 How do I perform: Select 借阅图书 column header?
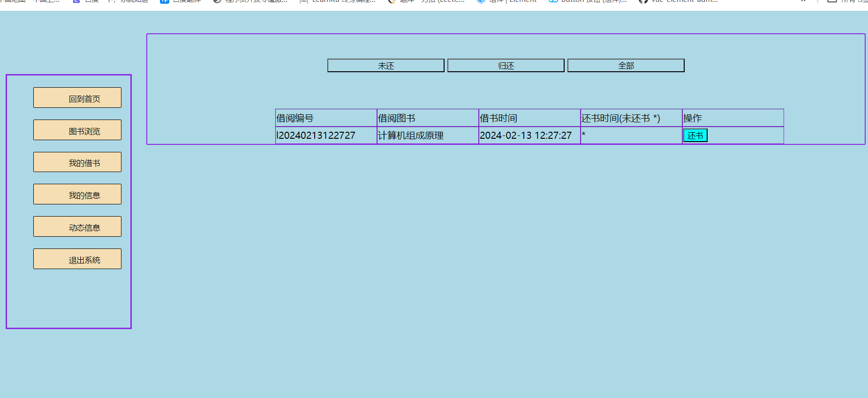pyautogui.click(x=428, y=118)
